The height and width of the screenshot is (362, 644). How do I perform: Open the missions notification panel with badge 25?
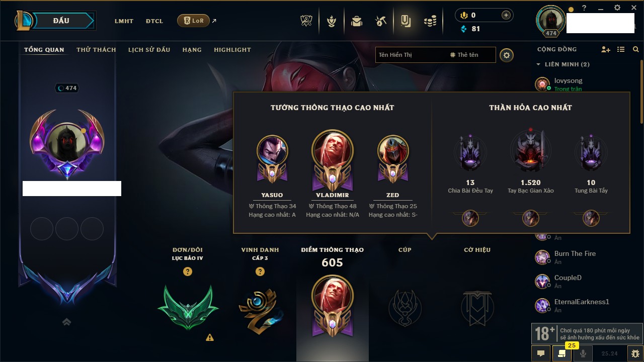(562, 353)
